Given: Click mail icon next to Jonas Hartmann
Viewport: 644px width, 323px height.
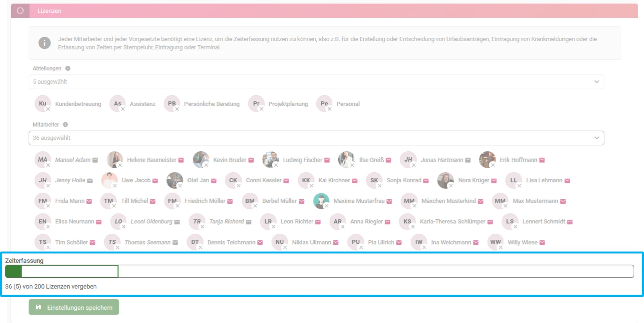Looking at the screenshot, I should coord(468,160).
